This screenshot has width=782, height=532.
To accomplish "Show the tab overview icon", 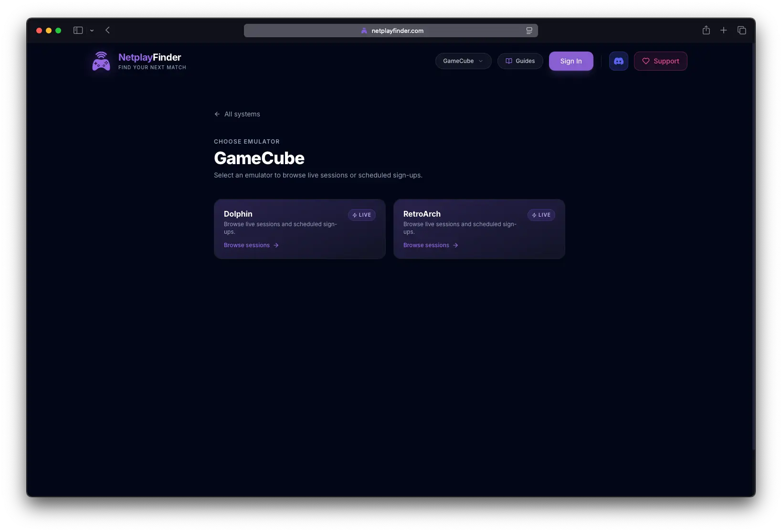I will (x=741, y=31).
